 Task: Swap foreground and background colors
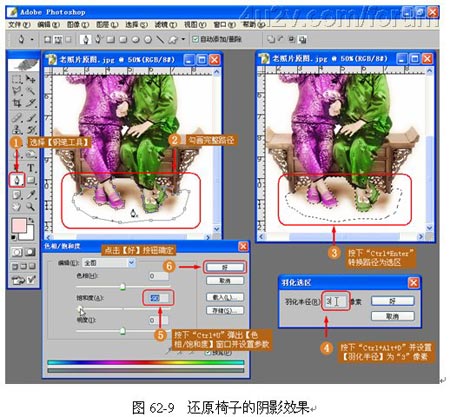click(31, 220)
